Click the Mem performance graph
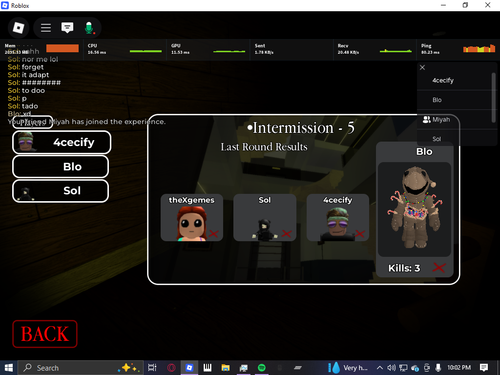 coord(62,48)
